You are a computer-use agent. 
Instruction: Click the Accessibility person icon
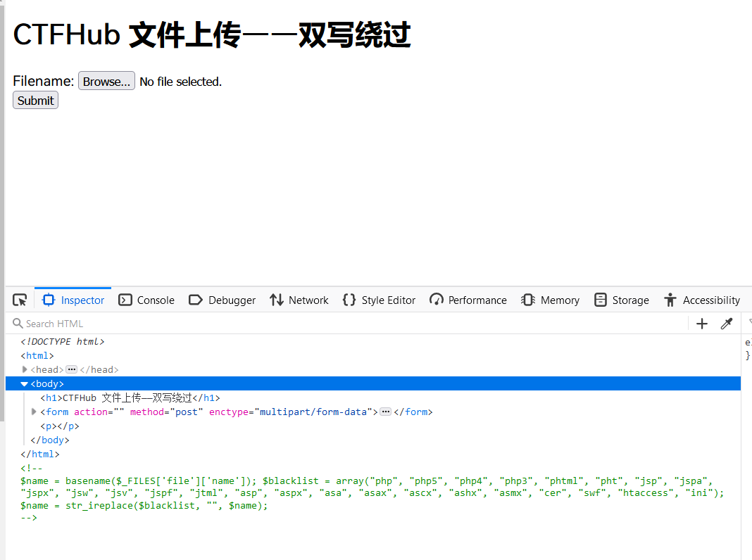point(670,300)
